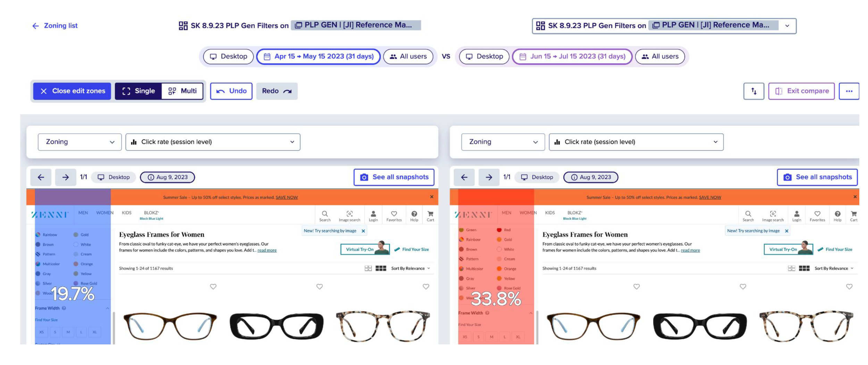The image size is (868, 365).
Task: Select the right All users segment
Action: point(660,56)
